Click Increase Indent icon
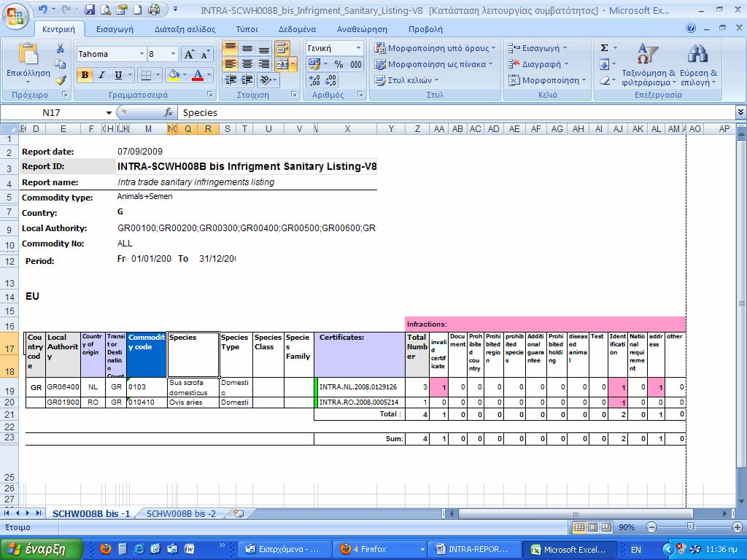The image size is (747, 560). (x=247, y=80)
